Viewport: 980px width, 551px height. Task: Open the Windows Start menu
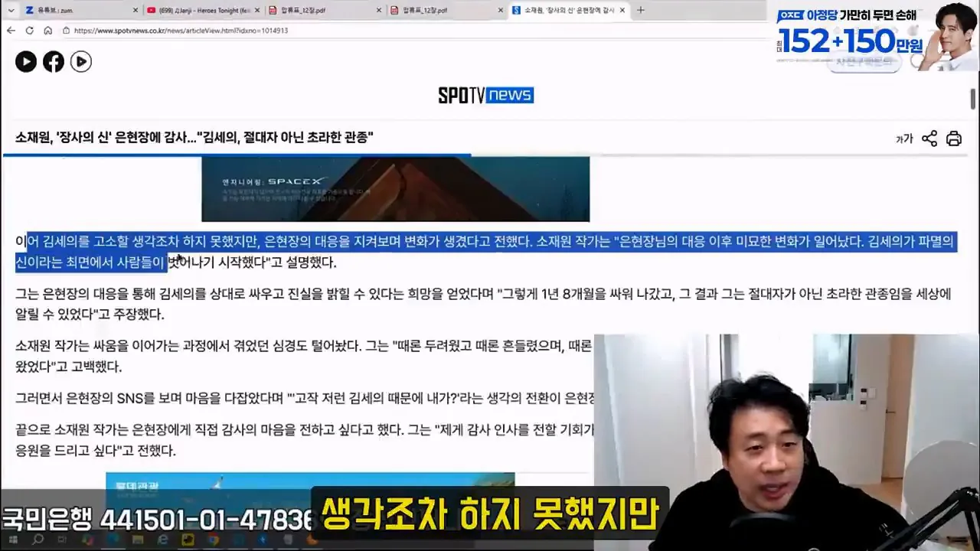[12, 541]
